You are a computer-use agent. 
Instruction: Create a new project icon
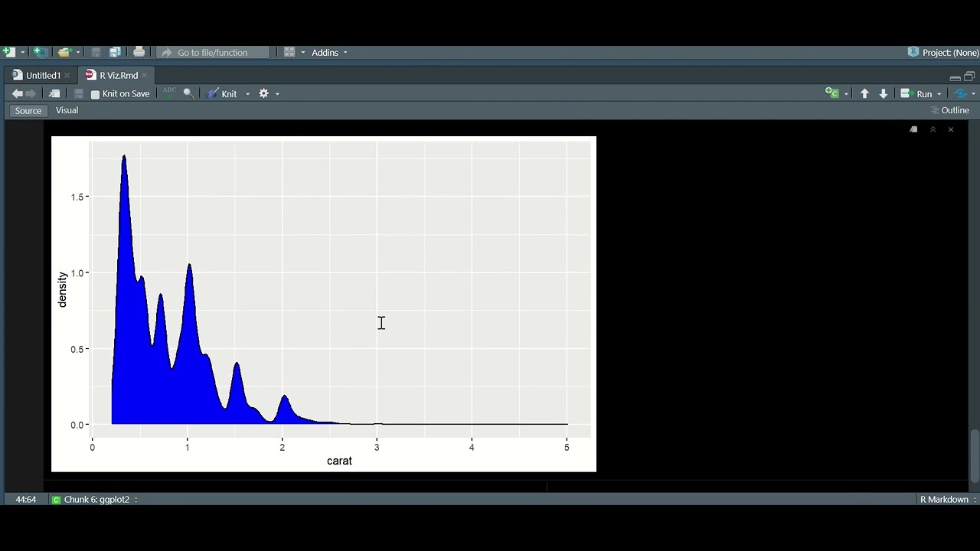41,52
